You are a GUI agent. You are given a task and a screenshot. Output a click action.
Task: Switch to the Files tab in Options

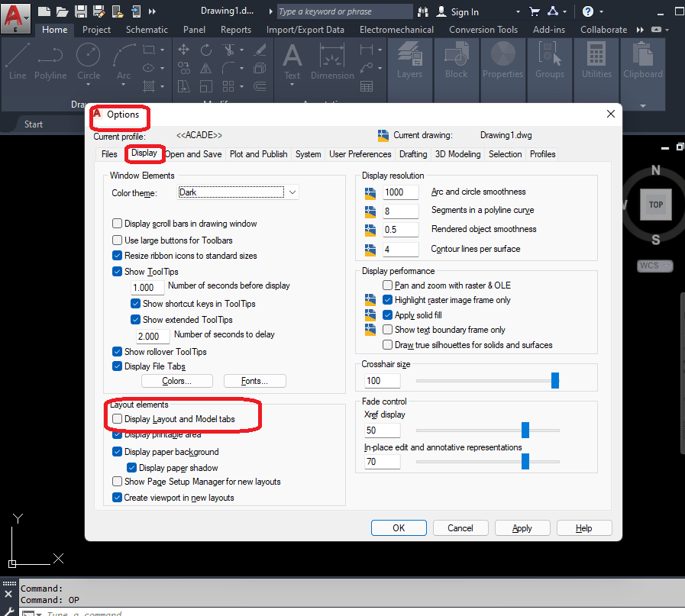tap(109, 154)
